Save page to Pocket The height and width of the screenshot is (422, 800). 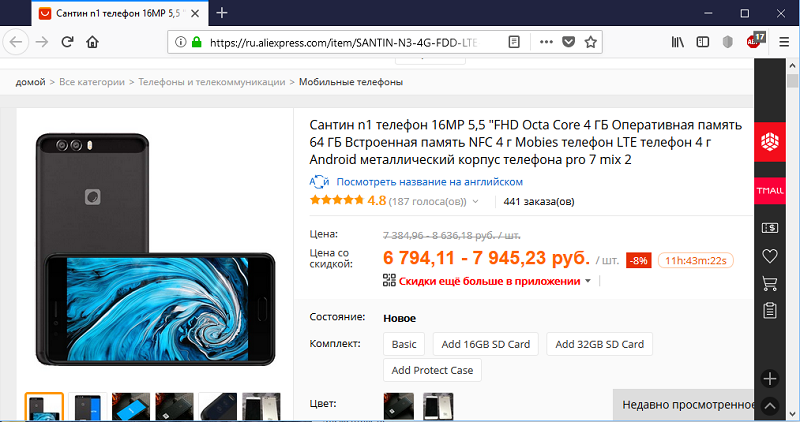(x=568, y=42)
